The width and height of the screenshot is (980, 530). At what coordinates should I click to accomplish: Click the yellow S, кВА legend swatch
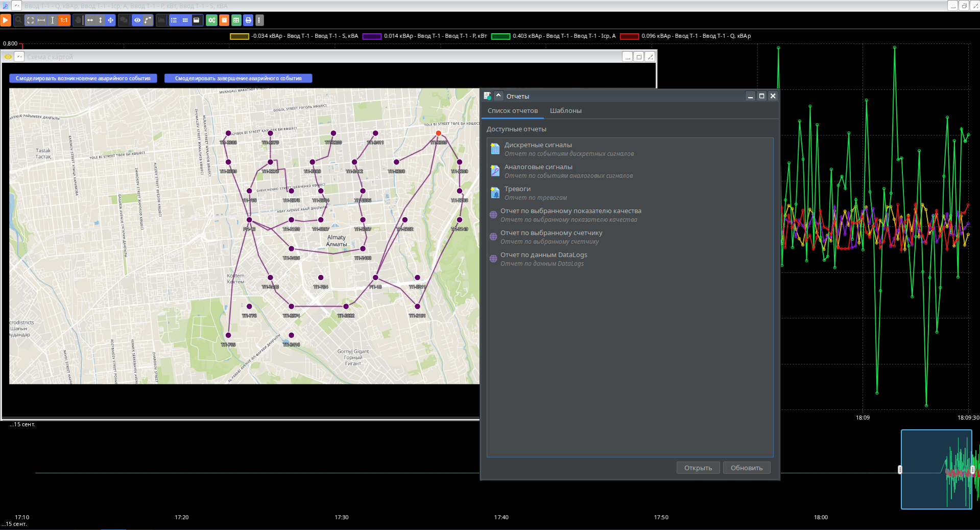point(240,36)
